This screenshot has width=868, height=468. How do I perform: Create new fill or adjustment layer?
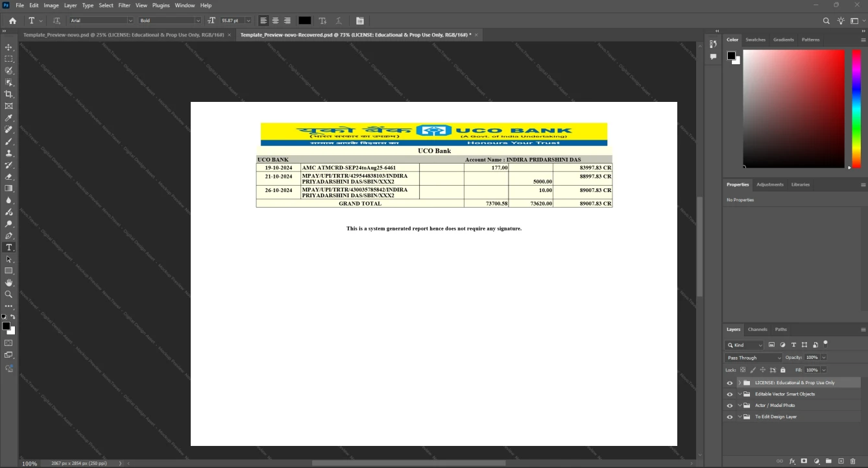pos(817,461)
